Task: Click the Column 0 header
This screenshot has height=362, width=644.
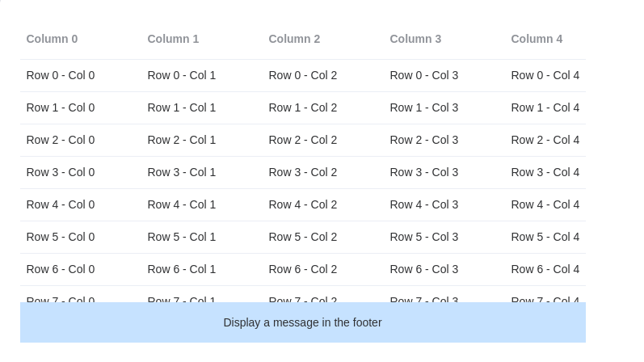Action: (53, 39)
